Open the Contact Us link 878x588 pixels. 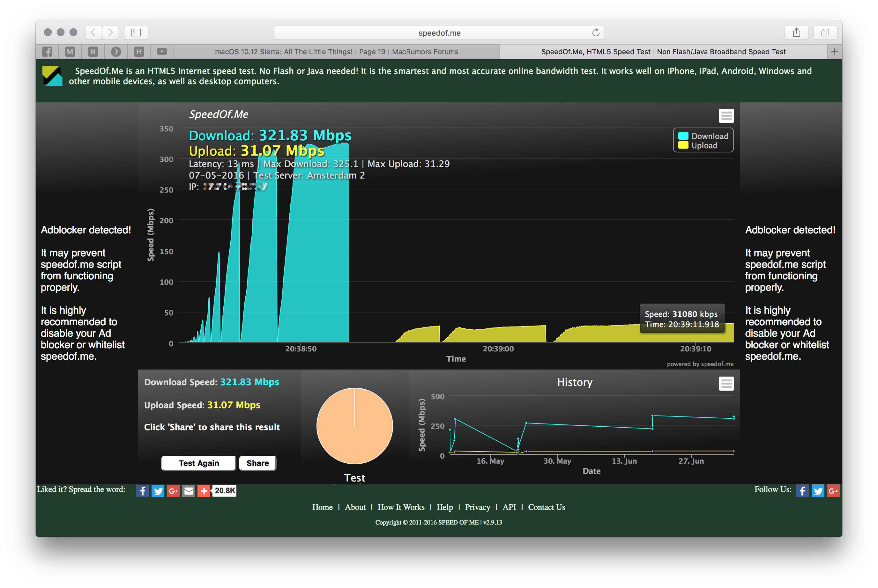[x=546, y=507]
